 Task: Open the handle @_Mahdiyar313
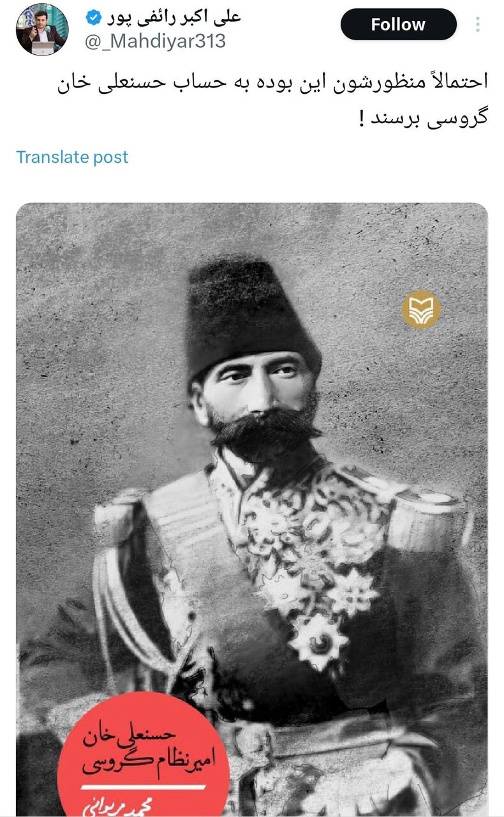[155, 41]
